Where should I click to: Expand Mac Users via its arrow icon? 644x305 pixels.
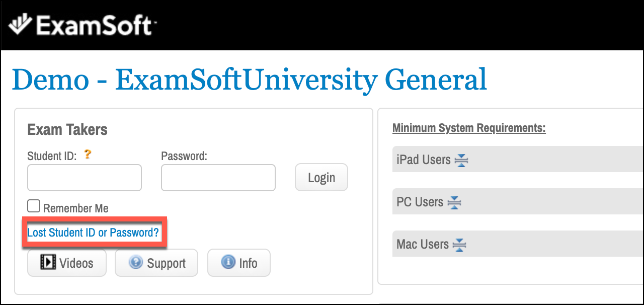[x=459, y=245]
